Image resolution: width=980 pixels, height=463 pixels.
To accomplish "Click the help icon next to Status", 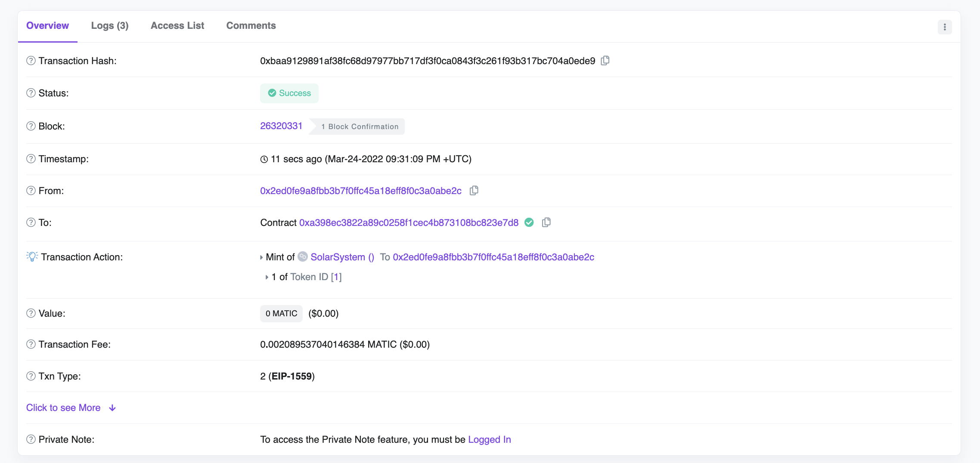I will pyautogui.click(x=31, y=93).
